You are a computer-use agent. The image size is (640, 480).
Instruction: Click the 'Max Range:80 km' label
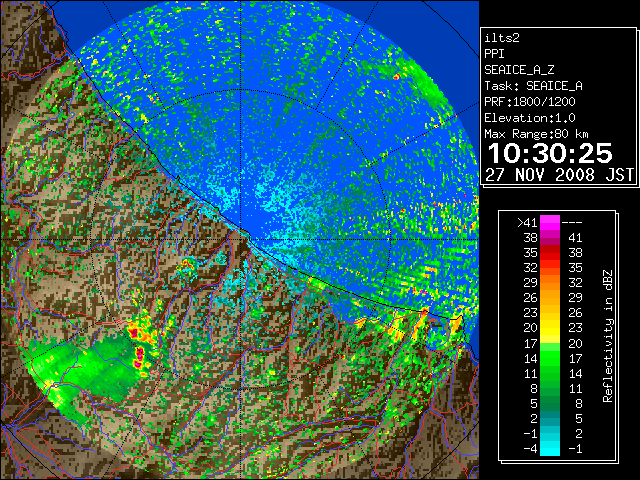coord(536,134)
